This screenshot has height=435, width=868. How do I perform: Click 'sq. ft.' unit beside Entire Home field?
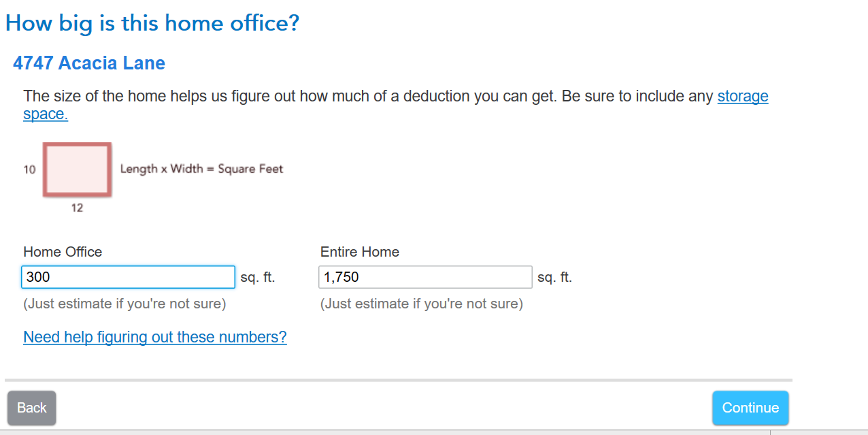(x=554, y=278)
